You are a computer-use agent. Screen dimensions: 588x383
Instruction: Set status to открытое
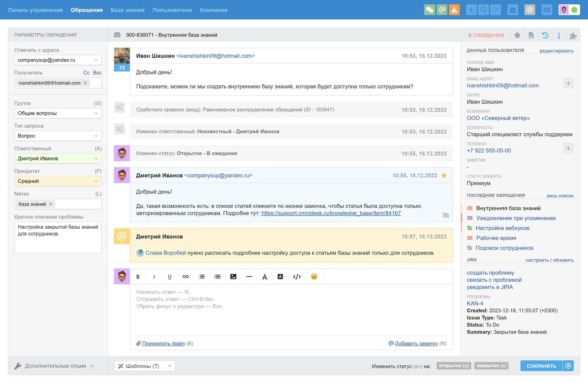click(x=454, y=366)
